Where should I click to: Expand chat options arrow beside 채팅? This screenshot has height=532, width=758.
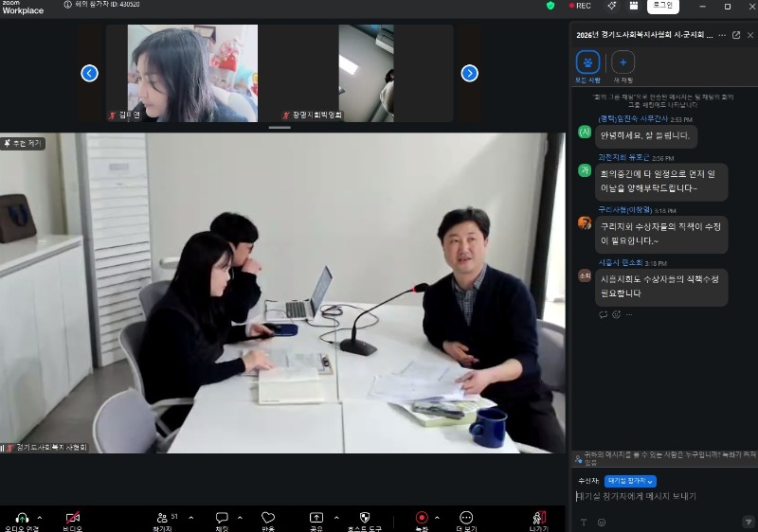[240, 518]
